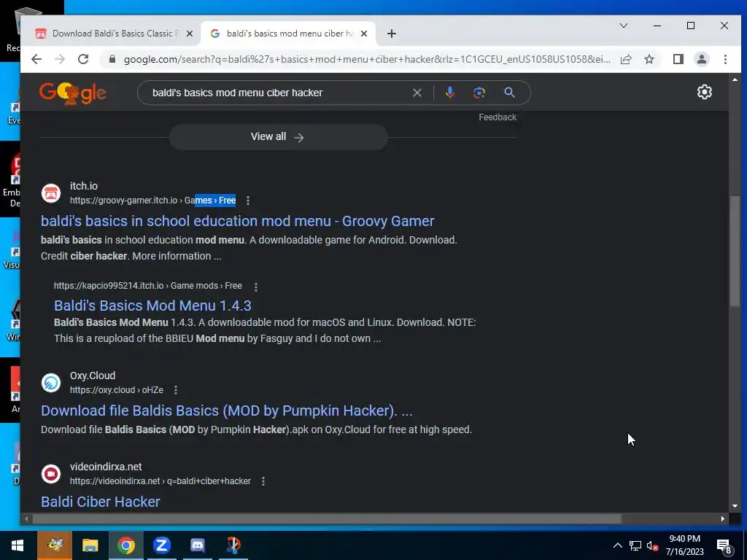Click the Chrome taskbar icon
This screenshot has width=747, height=560.
pos(125,545)
